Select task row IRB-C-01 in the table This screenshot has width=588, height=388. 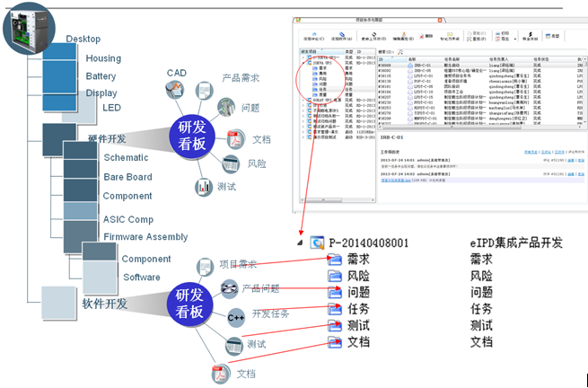click(x=419, y=66)
